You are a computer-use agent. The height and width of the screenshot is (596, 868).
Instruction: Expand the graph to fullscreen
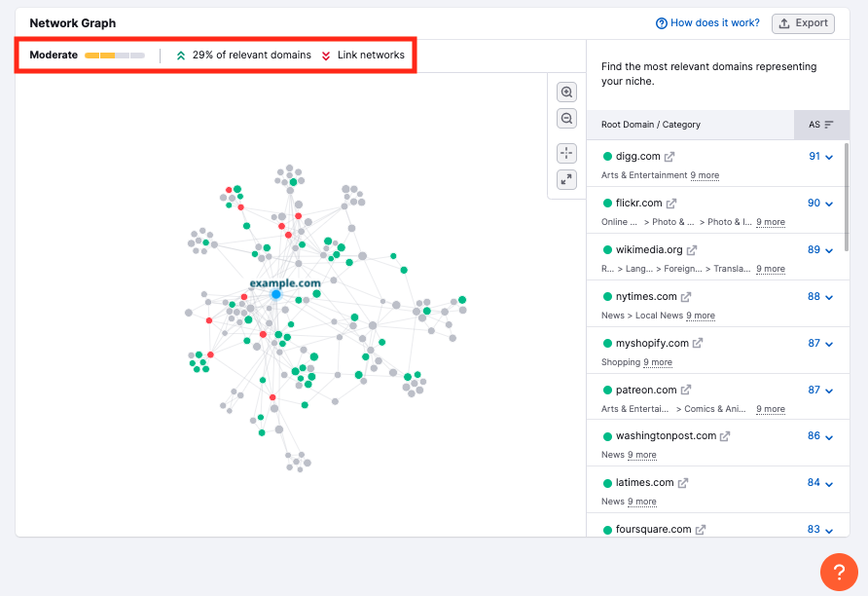566,179
